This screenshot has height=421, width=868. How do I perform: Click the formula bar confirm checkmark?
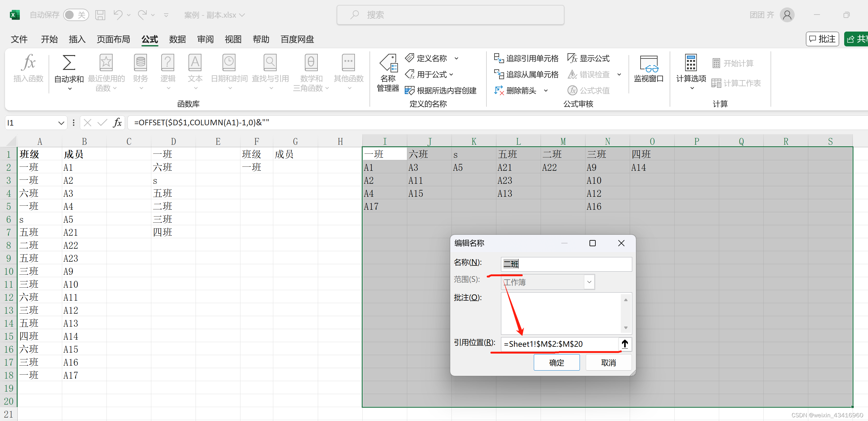102,122
